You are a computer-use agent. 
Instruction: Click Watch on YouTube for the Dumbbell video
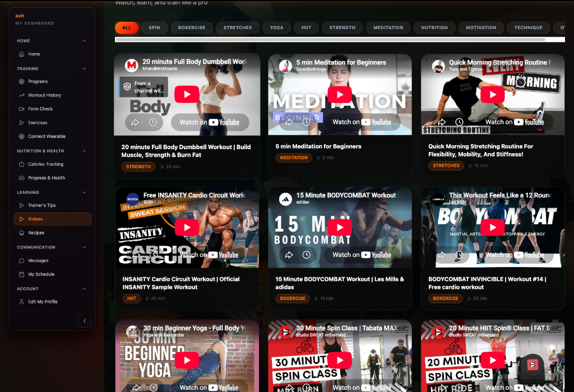pyautogui.click(x=210, y=122)
